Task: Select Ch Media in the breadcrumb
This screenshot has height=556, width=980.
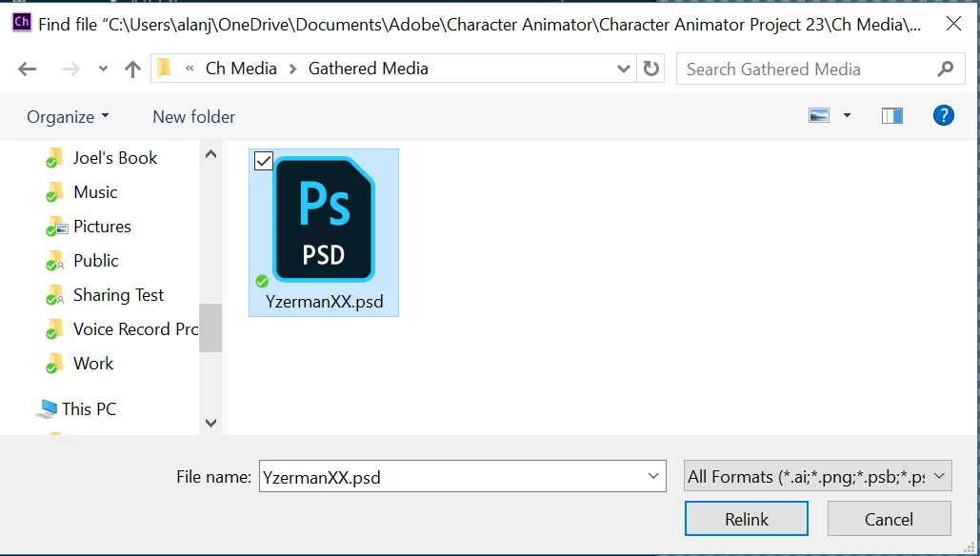Action: click(x=241, y=69)
